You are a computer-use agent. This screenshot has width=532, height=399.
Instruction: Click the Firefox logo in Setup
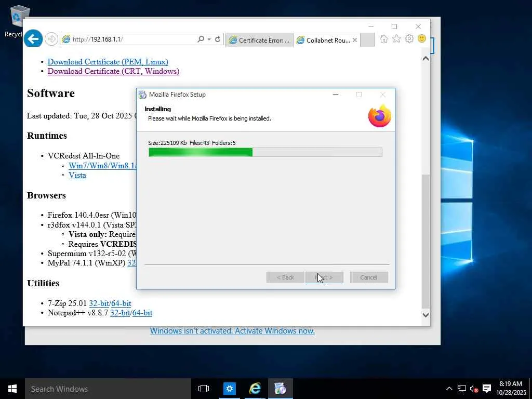click(380, 116)
